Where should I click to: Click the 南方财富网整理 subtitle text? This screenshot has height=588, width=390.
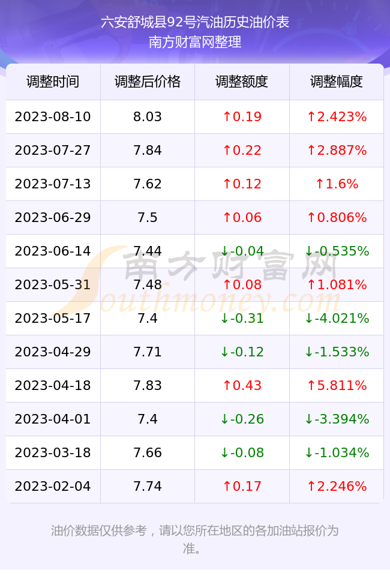coord(195,41)
